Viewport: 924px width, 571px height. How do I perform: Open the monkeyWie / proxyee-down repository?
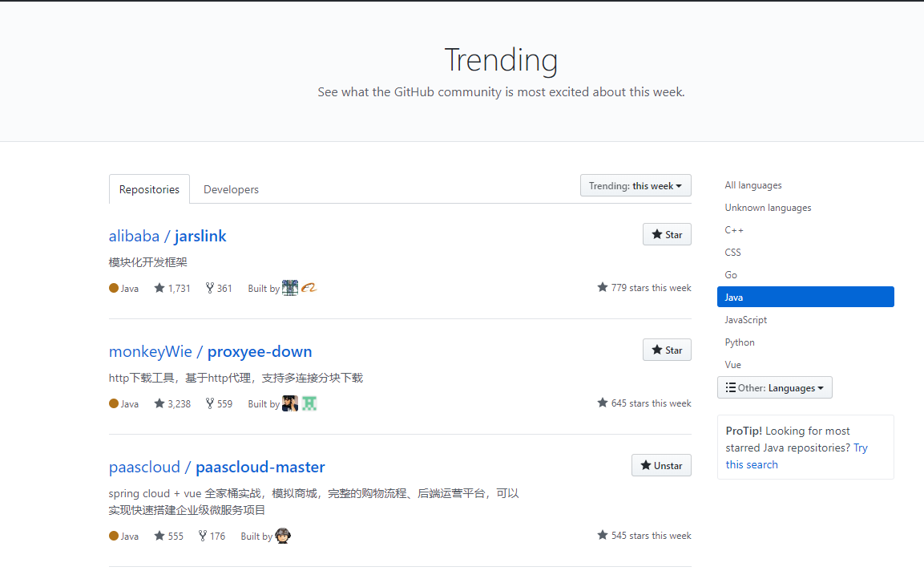tap(211, 351)
